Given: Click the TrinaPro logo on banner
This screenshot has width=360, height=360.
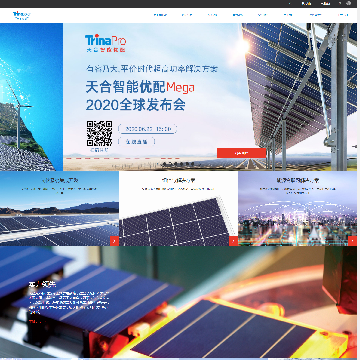Looking at the screenshot, I should coord(105,43).
